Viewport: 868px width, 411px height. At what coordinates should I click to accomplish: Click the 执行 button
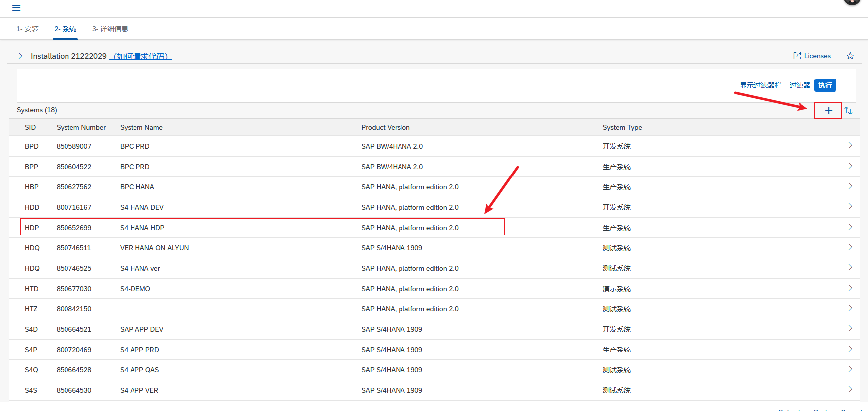(x=825, y=85)
